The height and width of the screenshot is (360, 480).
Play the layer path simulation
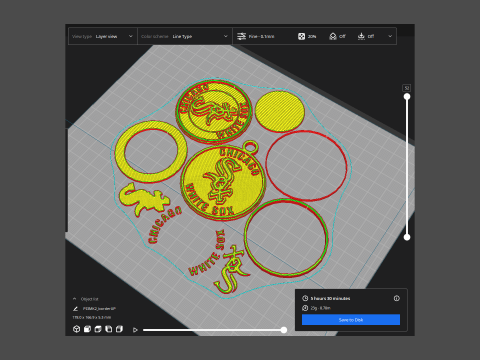click(x=135, y=330)
